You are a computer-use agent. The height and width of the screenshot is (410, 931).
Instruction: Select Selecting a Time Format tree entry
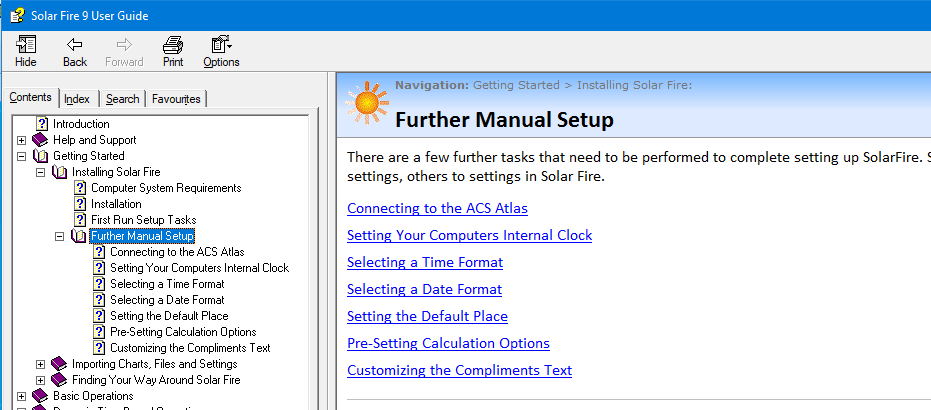click(x=167, y=284)
